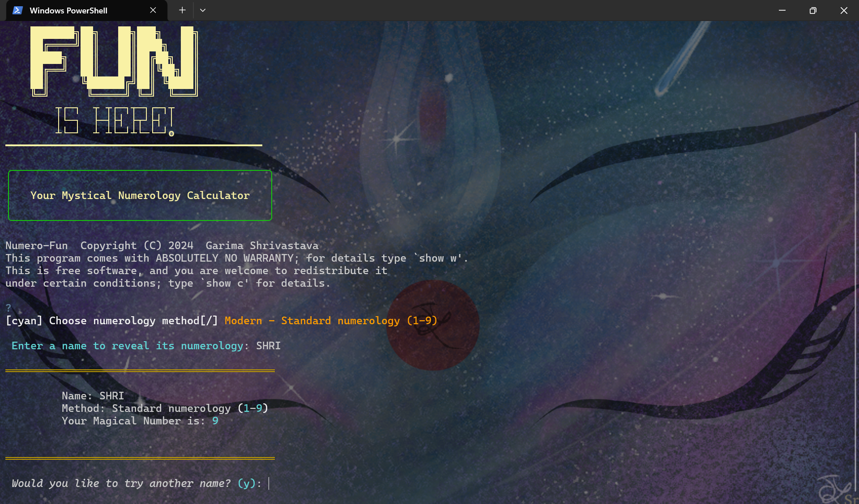Viewport: 859px width, 504px height.
Task: Click the empty title bar area
Action: point(492,10)
